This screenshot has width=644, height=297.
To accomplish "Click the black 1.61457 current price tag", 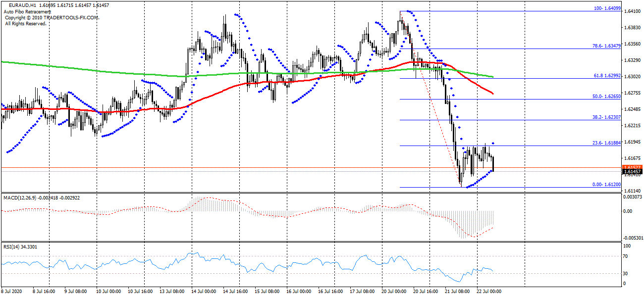I will pyautogui.click(x=633, y=172).
